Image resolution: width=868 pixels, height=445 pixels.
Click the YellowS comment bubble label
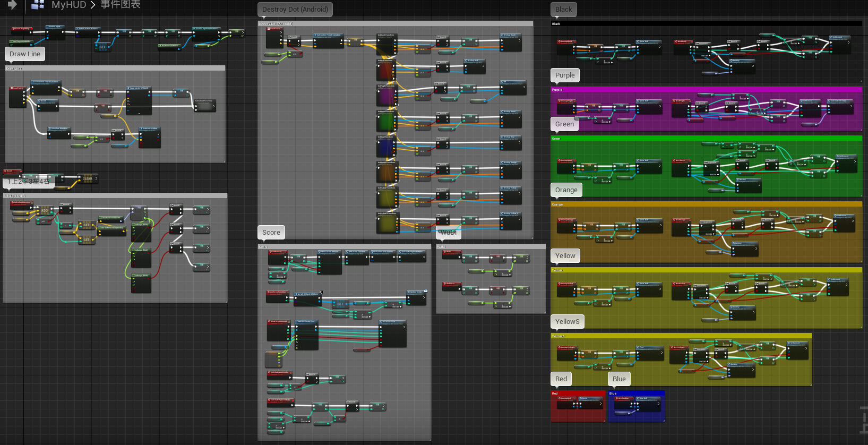(567, 322)
